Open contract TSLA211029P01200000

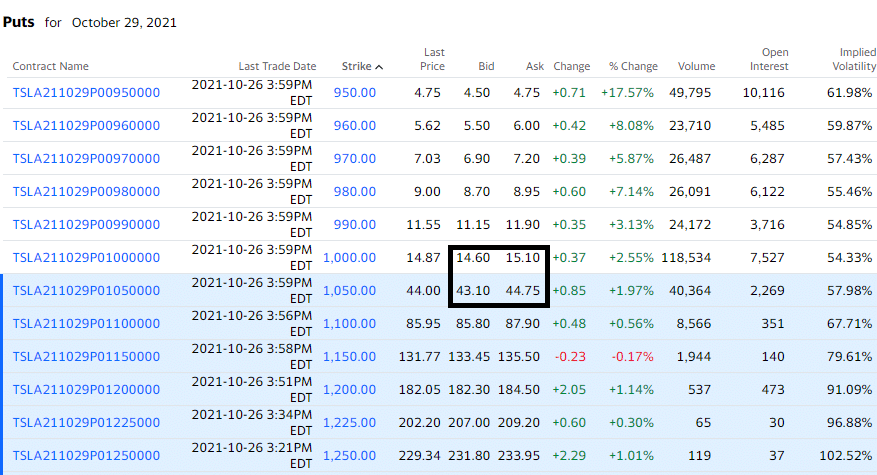pyautogui.click(x=86, y=389)
